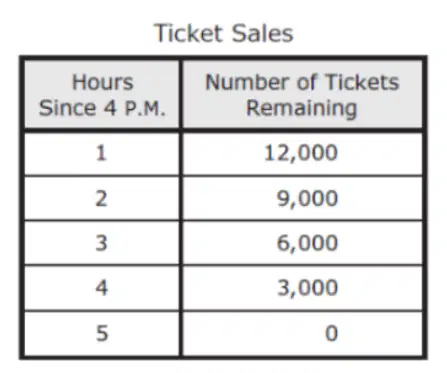Click the word Sales in title
The width and height of the screenshot is (447, 373).
tap(262, 33)
